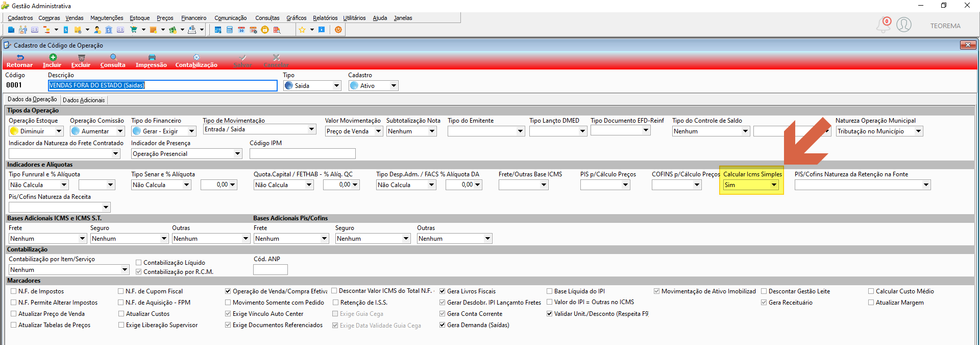Open Operação Estoque dropdown showing Diminuir

36,131
